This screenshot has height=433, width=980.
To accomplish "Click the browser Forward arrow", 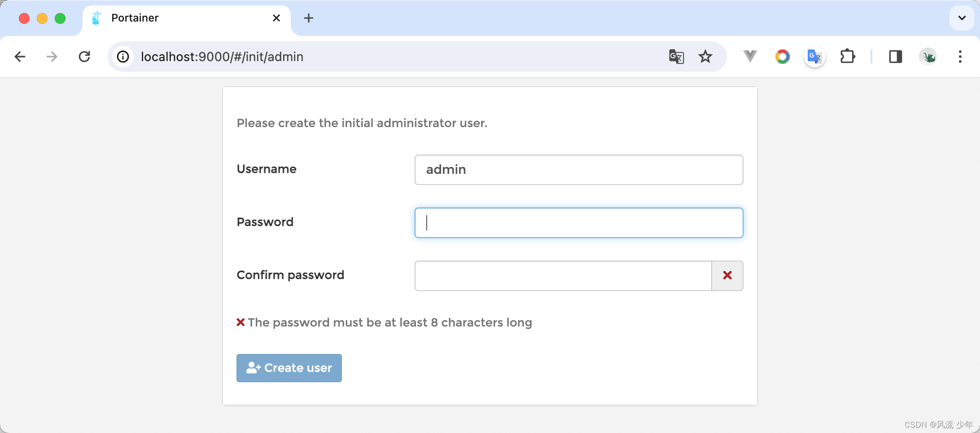I will click(52, 57).
